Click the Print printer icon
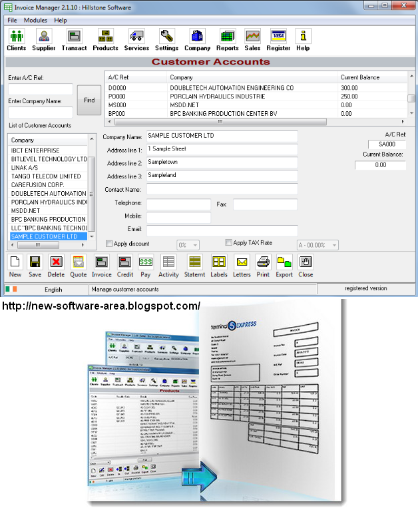This screenshot has height=510, width=420. [263, 262]
